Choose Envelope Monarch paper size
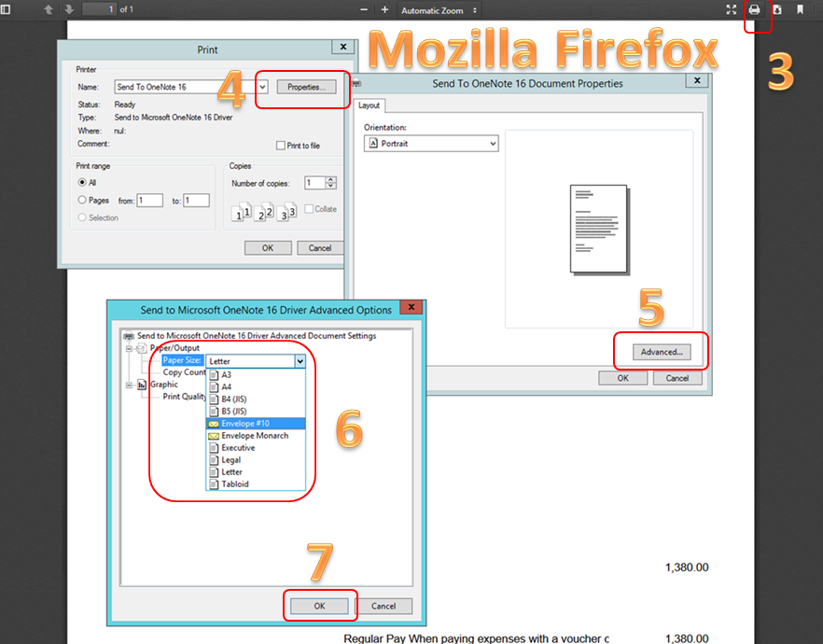The width and height of the screenshot is (823, 644). [x=256, y=435]
